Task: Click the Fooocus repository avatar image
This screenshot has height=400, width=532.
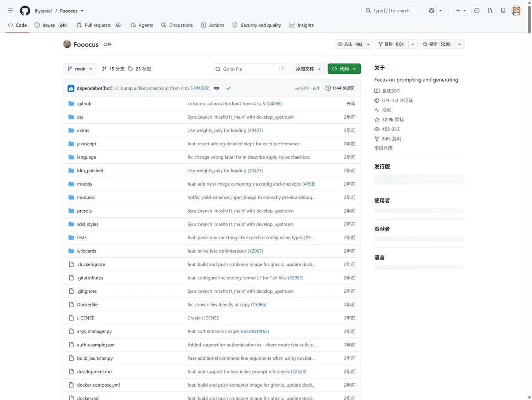Action: [67, 44]
